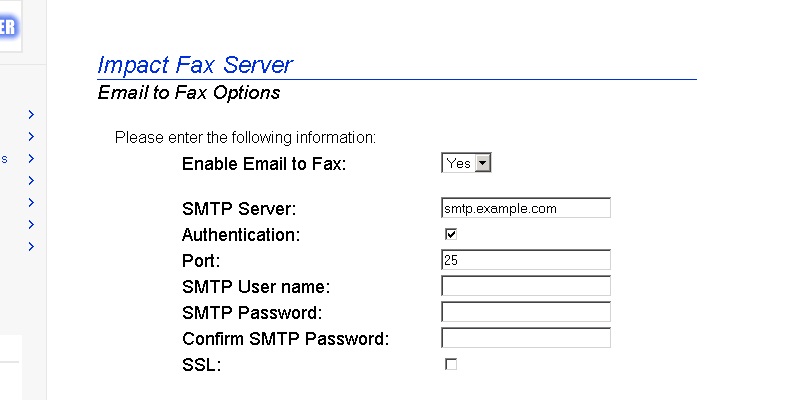Image resolution: width=800 pixels, height=400 pixels.
Task: Click the logo in the top-left corner
Action: click(8, 27)
